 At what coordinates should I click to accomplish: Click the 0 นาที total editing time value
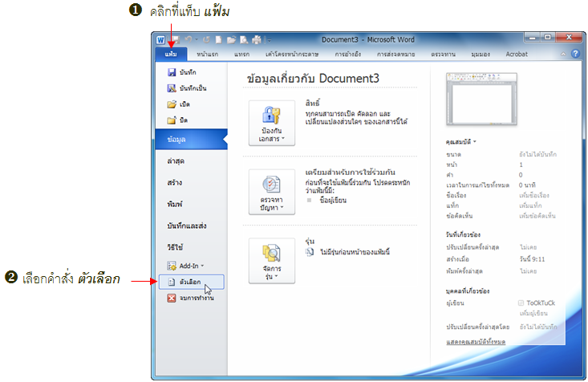pyautogui.click(x=527, y=185)
